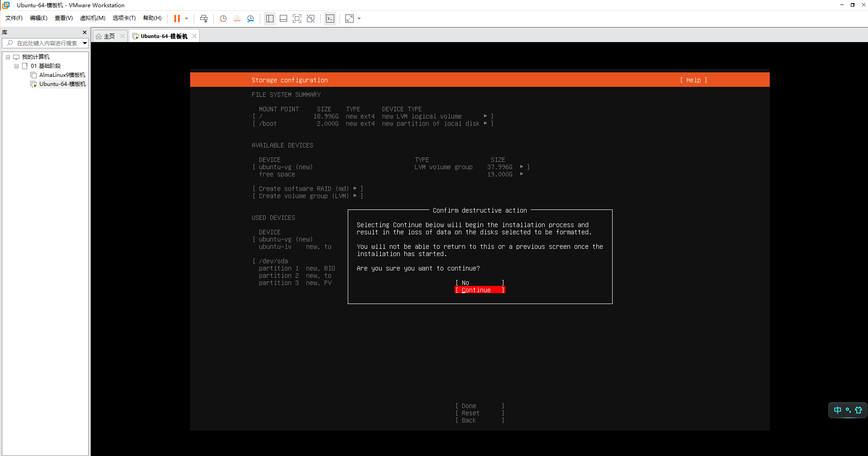Revert to the previous snapshot

[x=237, y=19]
